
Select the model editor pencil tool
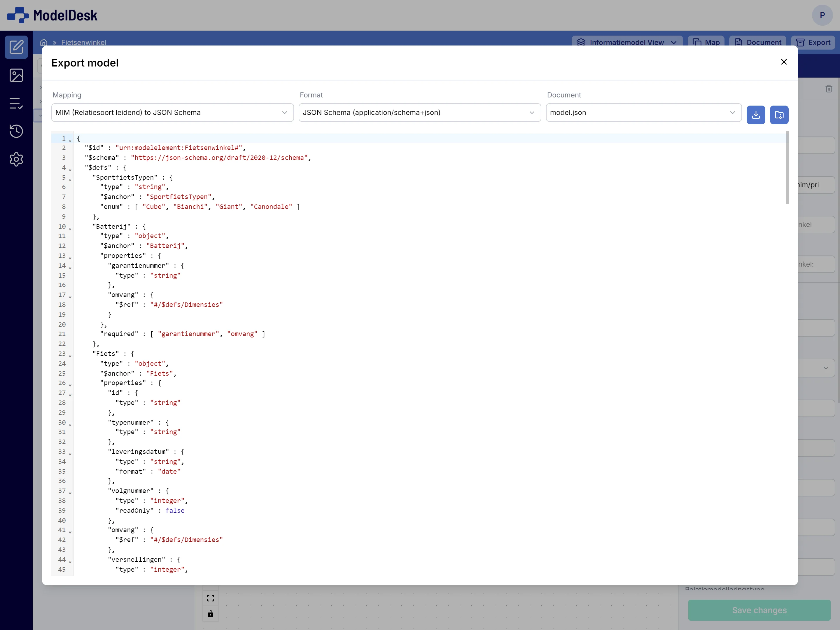(16, 47)
